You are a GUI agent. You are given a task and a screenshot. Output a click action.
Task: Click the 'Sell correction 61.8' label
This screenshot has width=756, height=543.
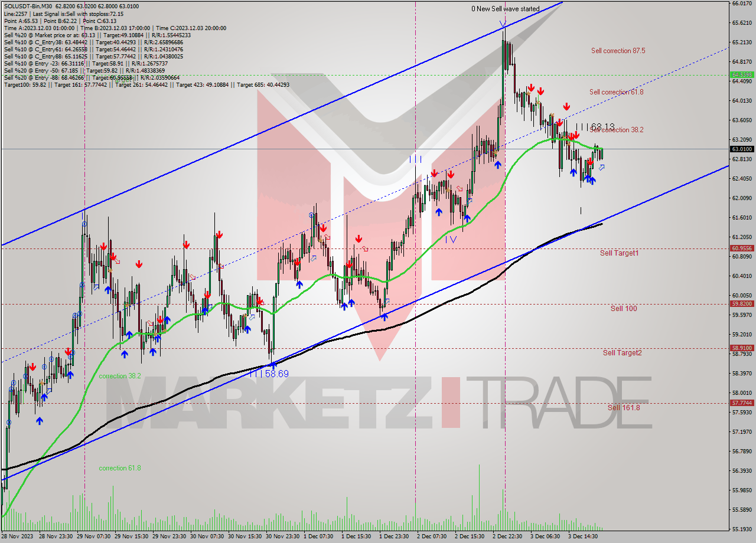pos(616,92)
